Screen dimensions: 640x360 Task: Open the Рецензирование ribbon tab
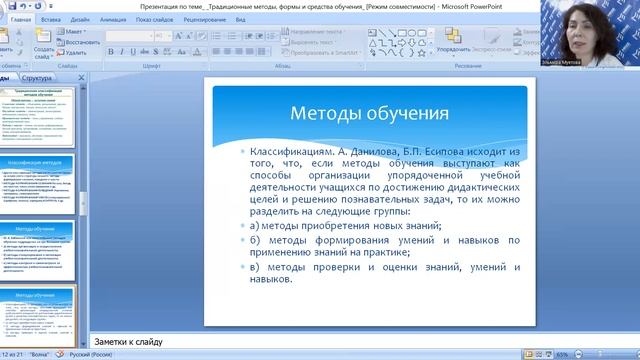pos(204,20)
